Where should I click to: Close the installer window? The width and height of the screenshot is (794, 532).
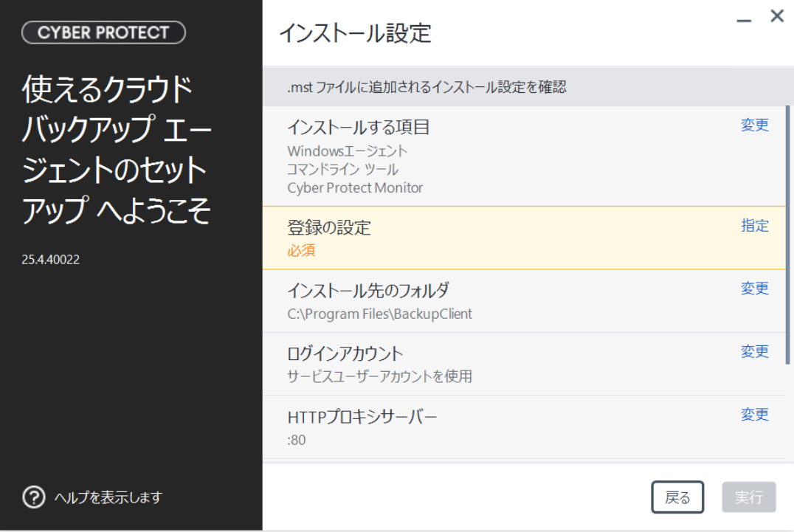pyautogui.click(x=777, y=16)
